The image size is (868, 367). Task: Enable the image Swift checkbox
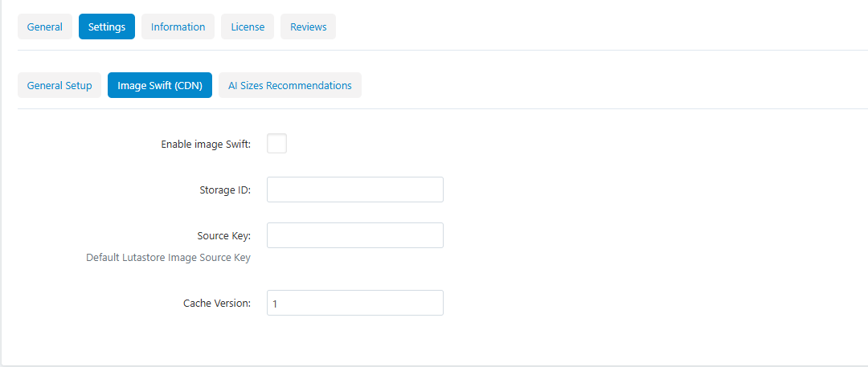(x=276, y=144)
